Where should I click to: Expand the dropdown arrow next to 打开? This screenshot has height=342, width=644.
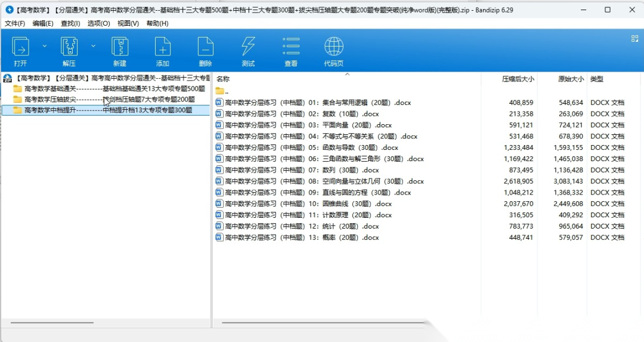point(45,46)
